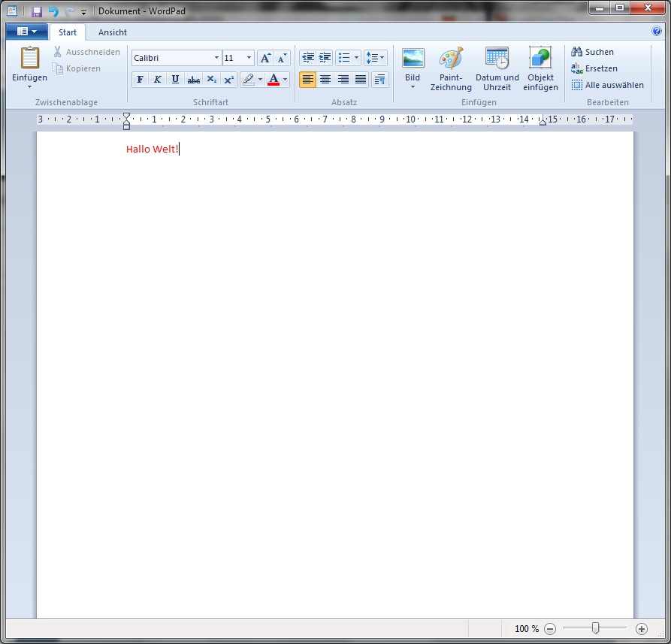Click the Suchen binoculars icon
This screenshot has height=644, width=671.
click(x=577, y=52)
